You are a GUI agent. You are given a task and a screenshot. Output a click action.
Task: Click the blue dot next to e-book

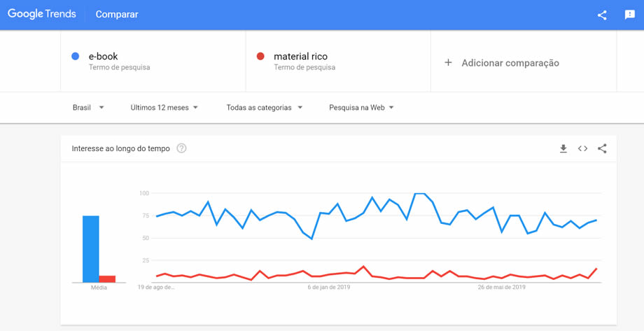[76, 56]
